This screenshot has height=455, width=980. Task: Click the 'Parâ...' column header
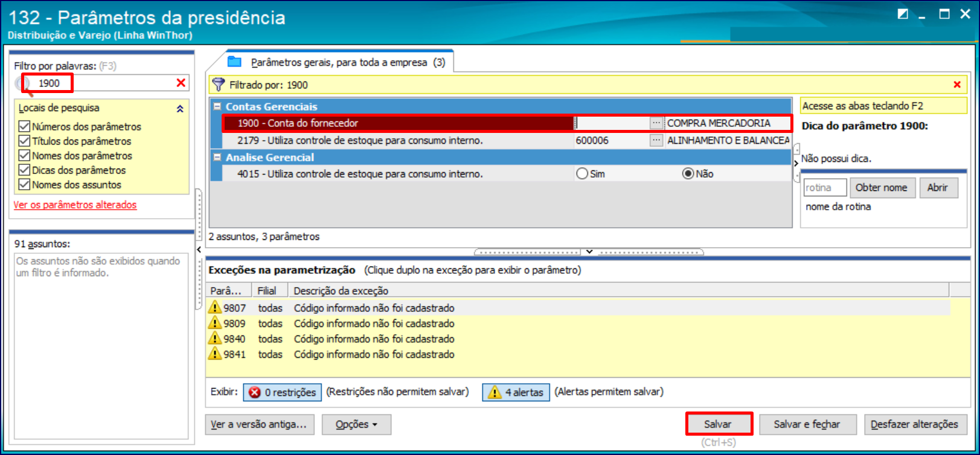click(x=229, y=291)
